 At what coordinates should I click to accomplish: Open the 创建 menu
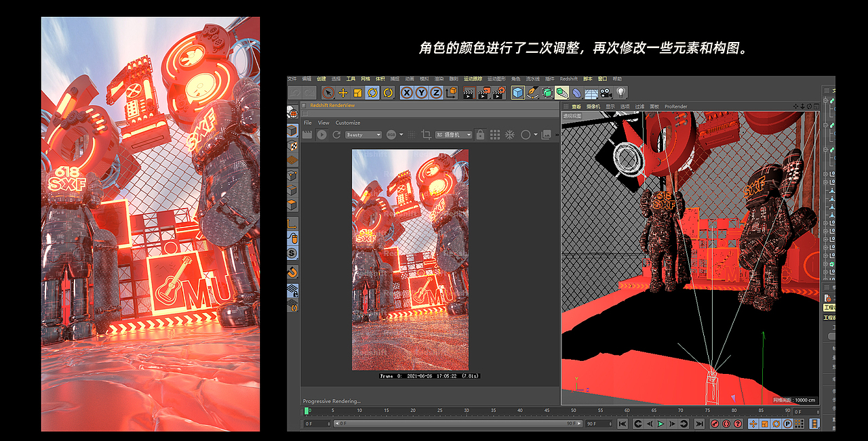(321, 79)
